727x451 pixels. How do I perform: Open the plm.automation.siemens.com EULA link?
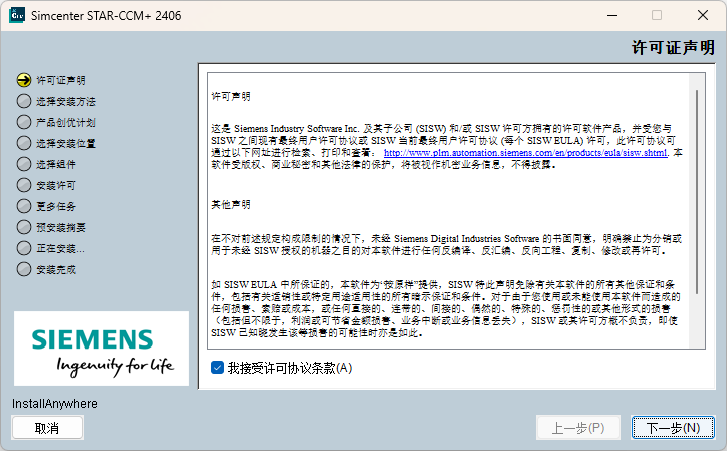(x=525, y=152)
